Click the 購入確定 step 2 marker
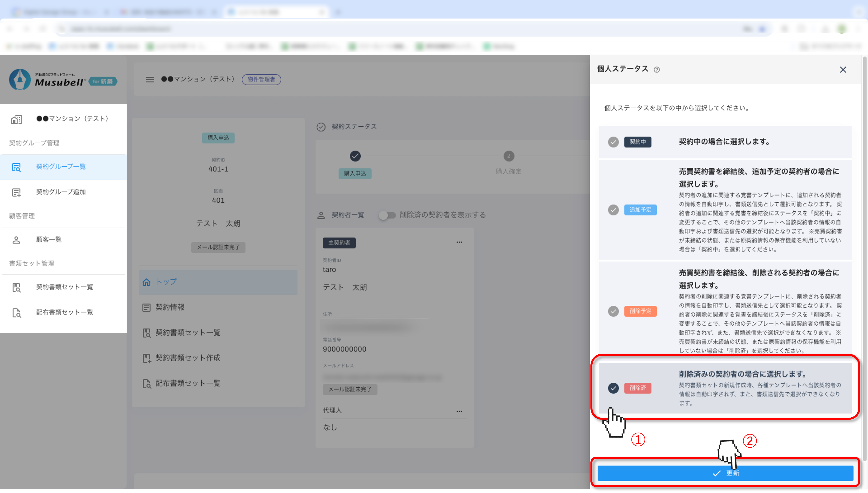Image resolution: width=868 pixels, height=493 pixels. pos(508,156)
